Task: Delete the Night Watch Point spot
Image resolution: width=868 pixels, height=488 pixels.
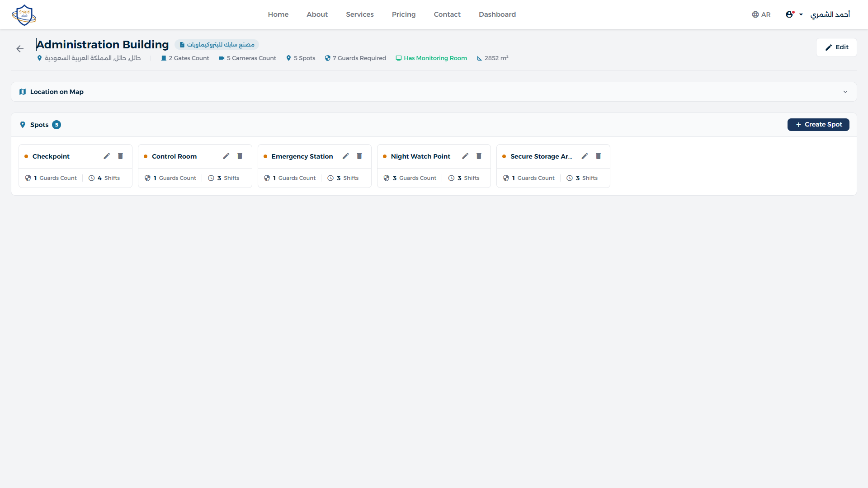Action: tap(479, 156)
